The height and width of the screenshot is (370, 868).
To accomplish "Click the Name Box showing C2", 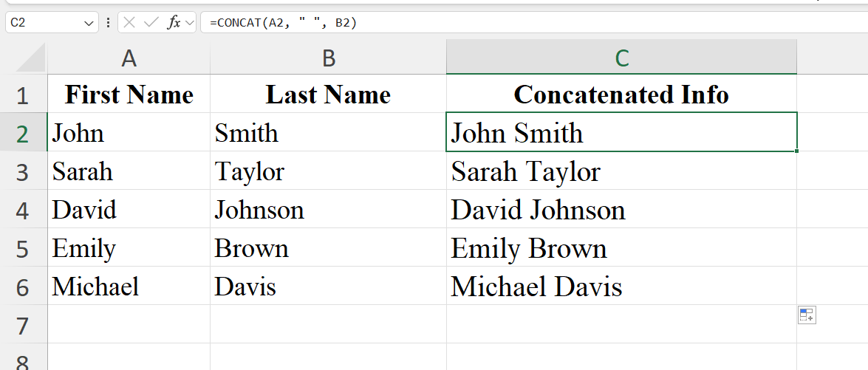I will tap(43, 23).
